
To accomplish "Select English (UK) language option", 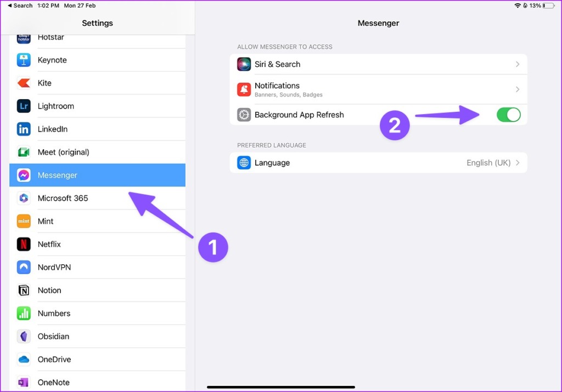I will point(488,162).
